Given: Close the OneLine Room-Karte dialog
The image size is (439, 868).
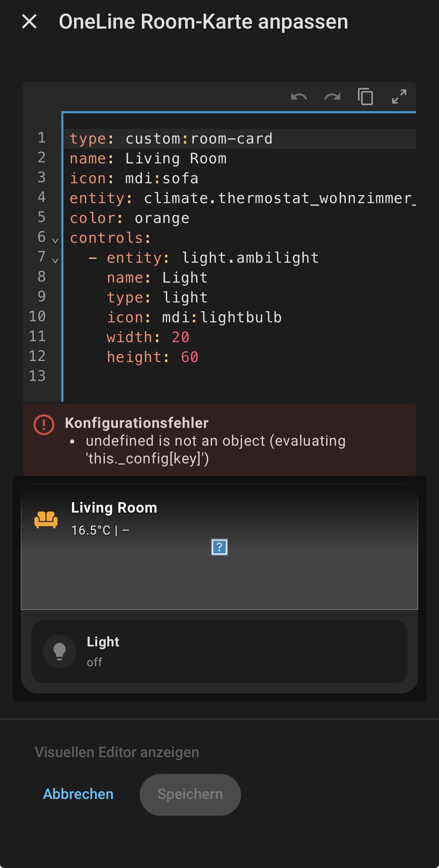Looking at the screenshot, I should tap(29, 22).
